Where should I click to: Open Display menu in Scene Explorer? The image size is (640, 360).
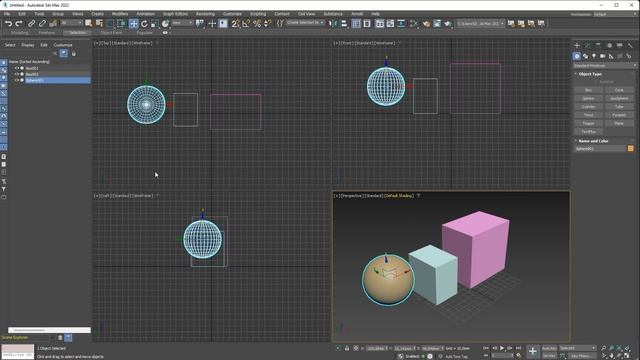pyautogui.click(x=28, y=45)
